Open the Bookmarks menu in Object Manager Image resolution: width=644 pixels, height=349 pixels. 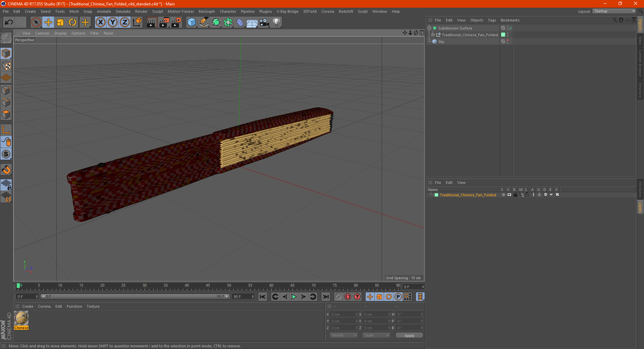[x=510, y=20]
